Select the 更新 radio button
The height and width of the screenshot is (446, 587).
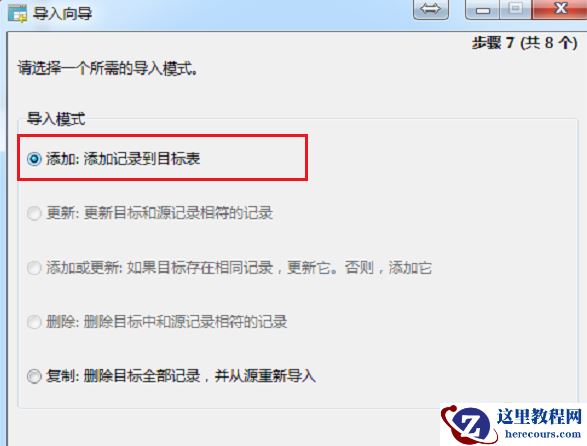click(x=34, y=213)
